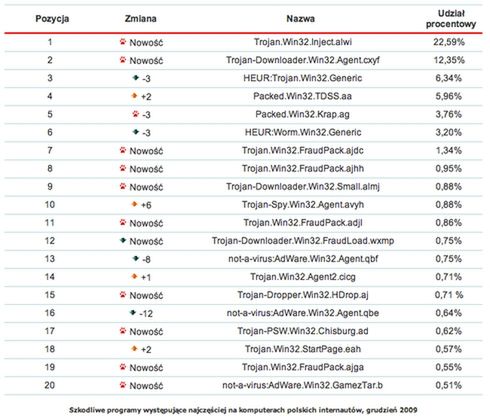Click the green down arrow in row 3
Screen dimensions: 490x420
(135, 78)
